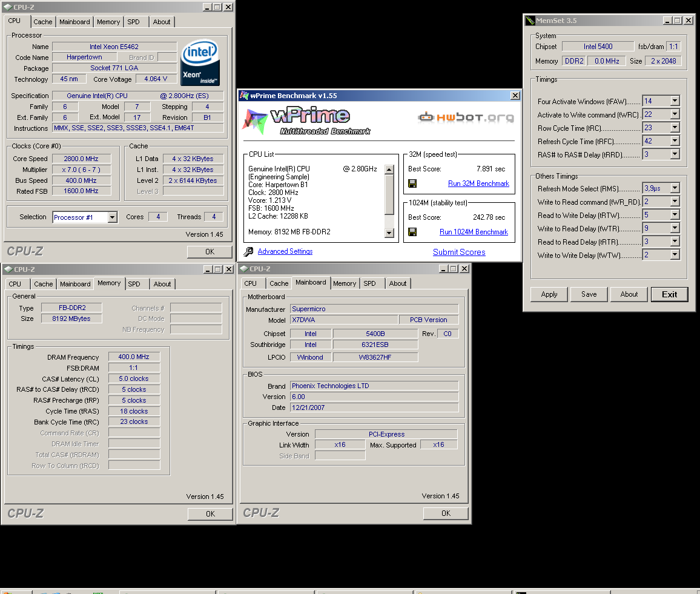Viewport: 700px width, 594px height.
Task: Click Submit Scores link
Action: (459, 252)
